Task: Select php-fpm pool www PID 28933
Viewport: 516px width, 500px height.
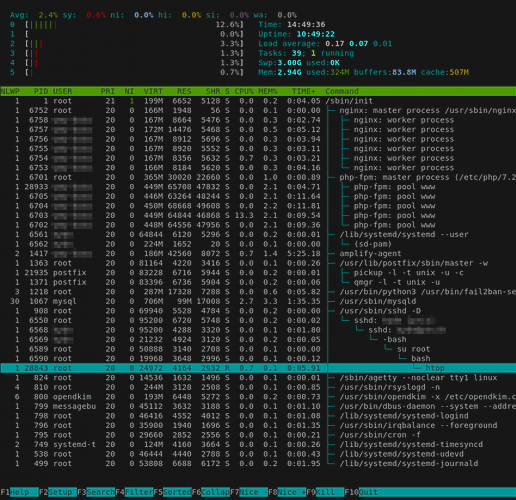Action: pos(258,187)
